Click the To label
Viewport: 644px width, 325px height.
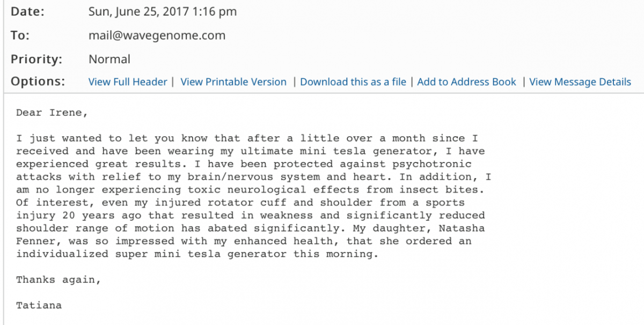(x=20, y=35)
